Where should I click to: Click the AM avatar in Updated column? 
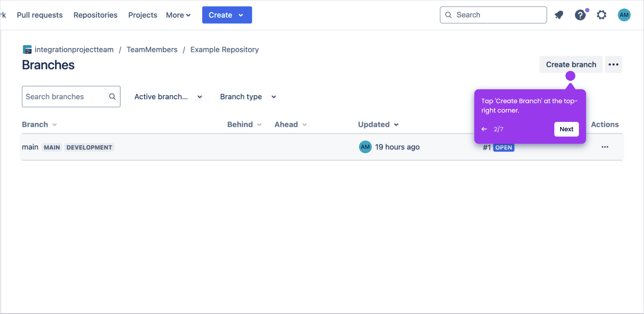coord(365,147)
